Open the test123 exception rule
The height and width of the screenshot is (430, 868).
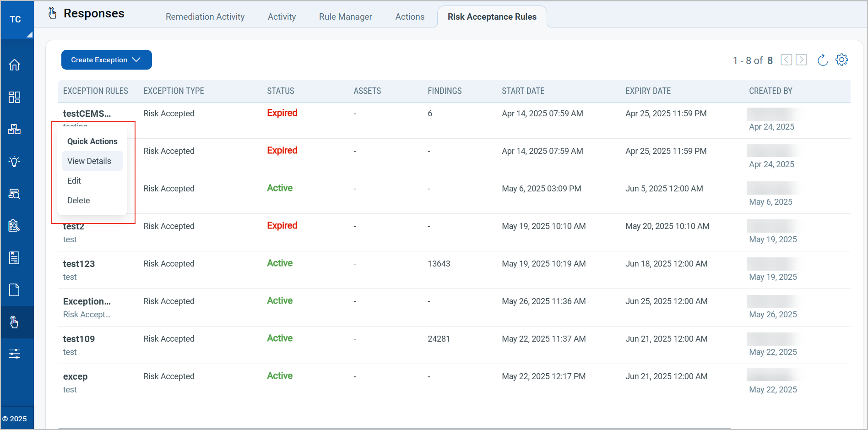coord(79,264)
